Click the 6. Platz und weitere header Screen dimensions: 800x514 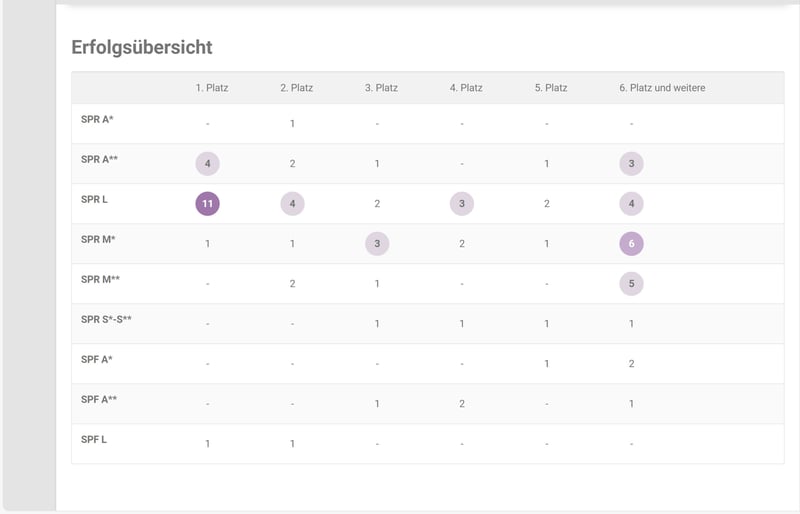(662, 88)
